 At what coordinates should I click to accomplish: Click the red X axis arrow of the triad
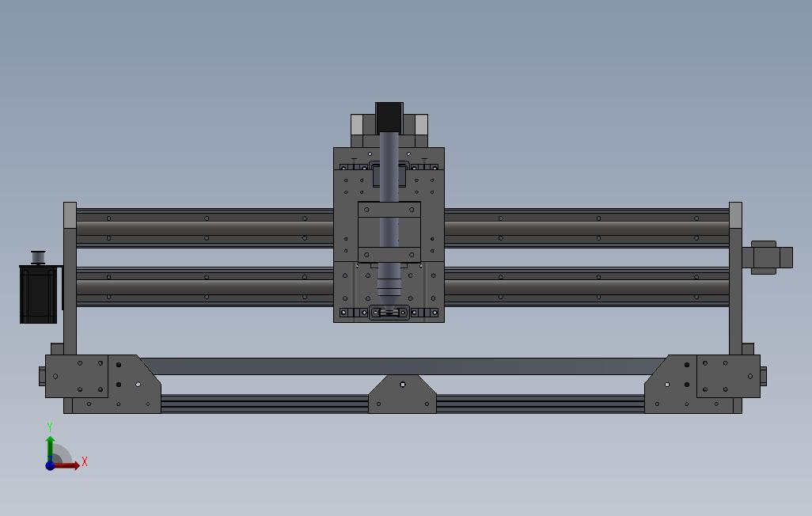(67, 465)
